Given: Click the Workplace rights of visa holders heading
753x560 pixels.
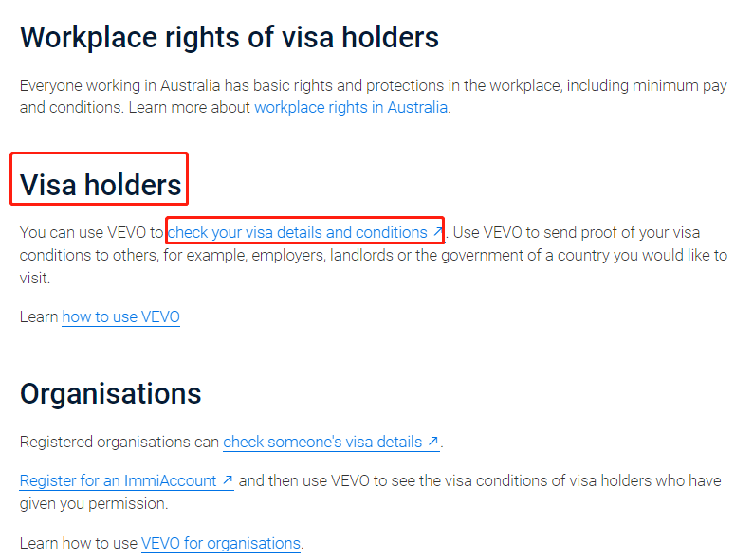Looking at the screenshot, I should 230,37.
